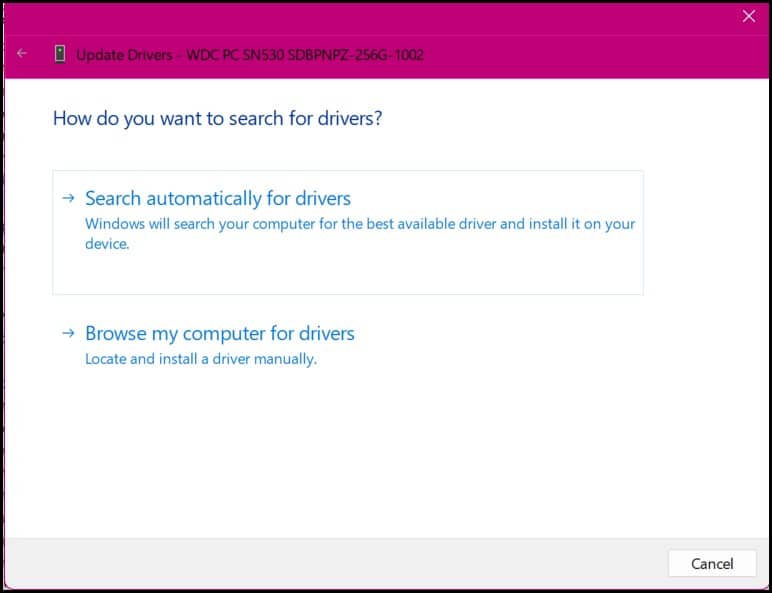The image size is (772, 593).
Task: Close the Update Drivers dialog
Action: [749, 16]
